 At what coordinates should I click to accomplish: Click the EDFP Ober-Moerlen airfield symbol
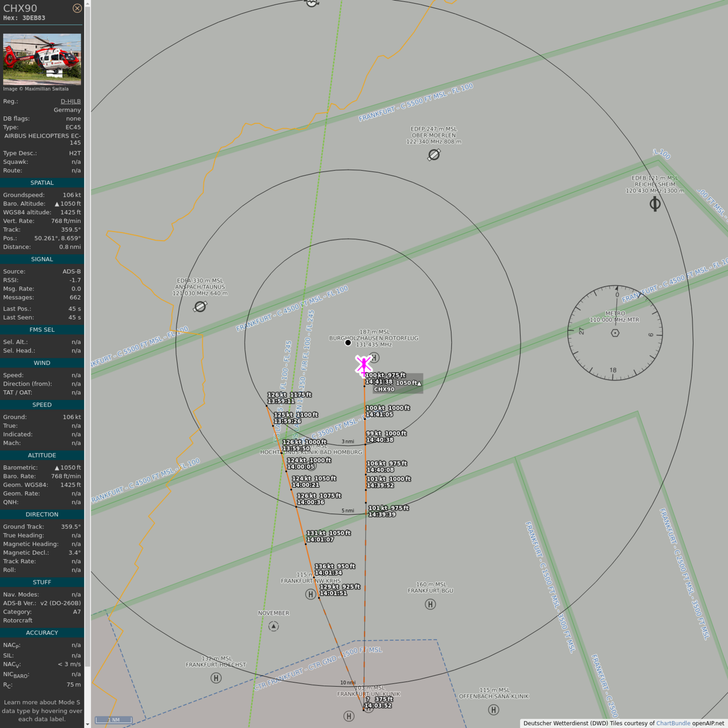pos(434,155)
